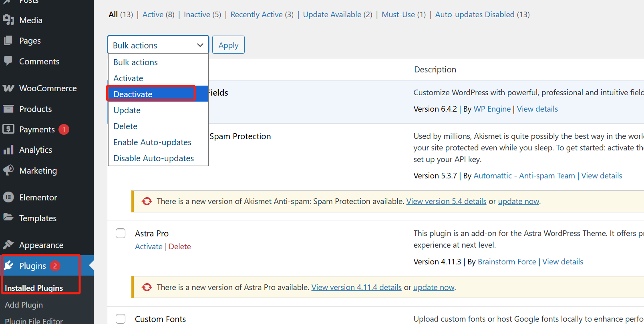Click the Elementor logo icon

8,197
